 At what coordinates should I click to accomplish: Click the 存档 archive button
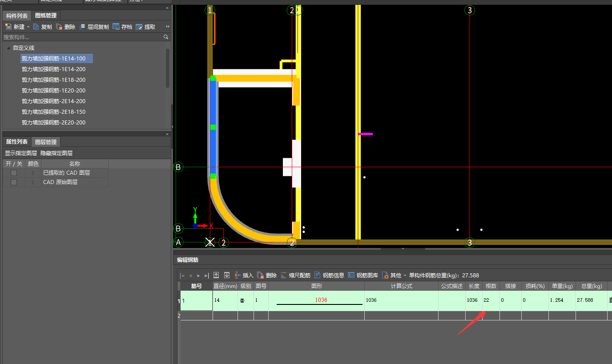click(x=122, y=27)
